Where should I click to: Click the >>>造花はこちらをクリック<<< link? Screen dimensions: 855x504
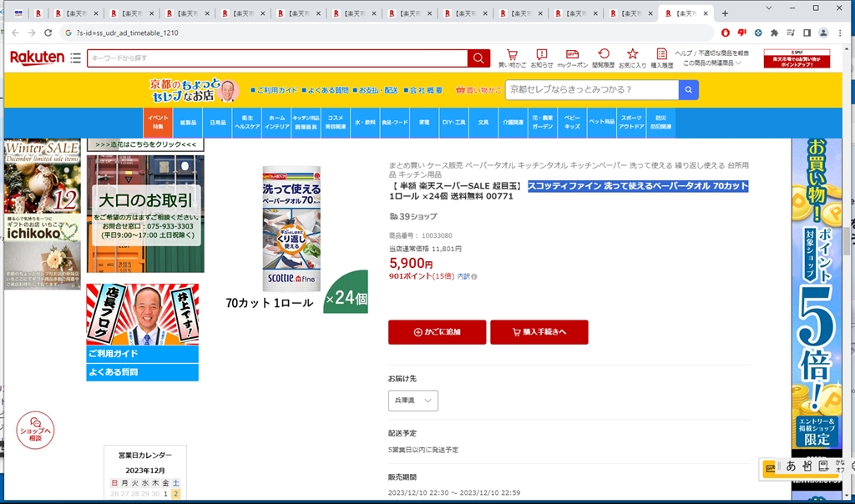point(145,144)
